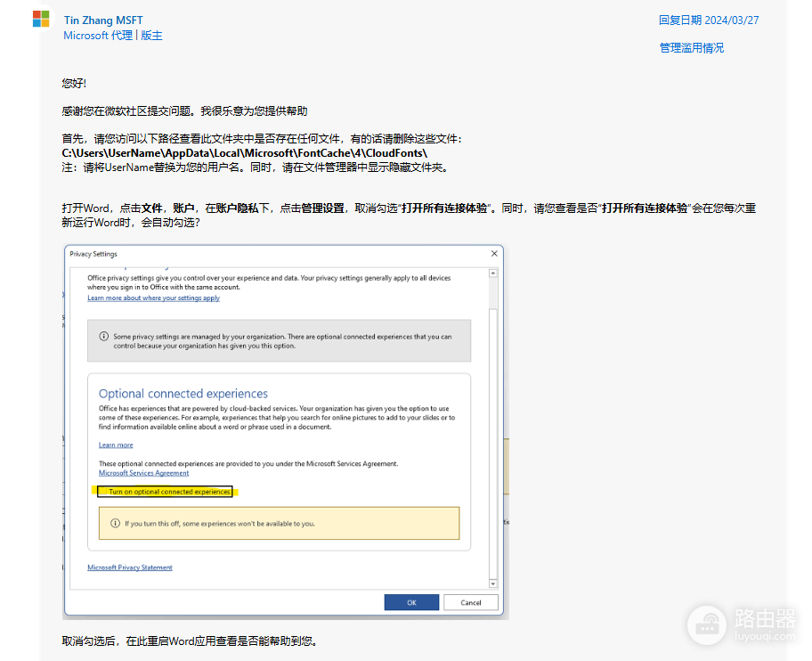Image resolution: width=812 pixels, height=661 pixels.
Task: Click the Privacy Settings screenshot image
Action: pyautogui.click(x=285, y=431)
